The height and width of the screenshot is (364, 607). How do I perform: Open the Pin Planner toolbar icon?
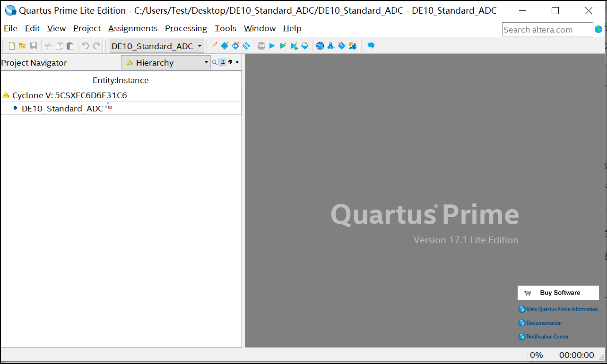(235, 46)
